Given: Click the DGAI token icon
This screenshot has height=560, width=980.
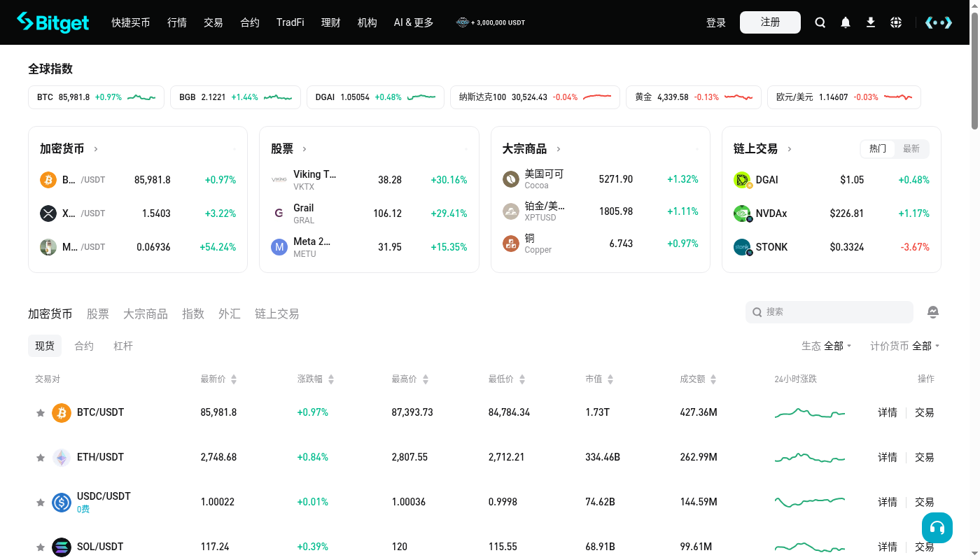Looking at the screenshot, I should 742,180.
